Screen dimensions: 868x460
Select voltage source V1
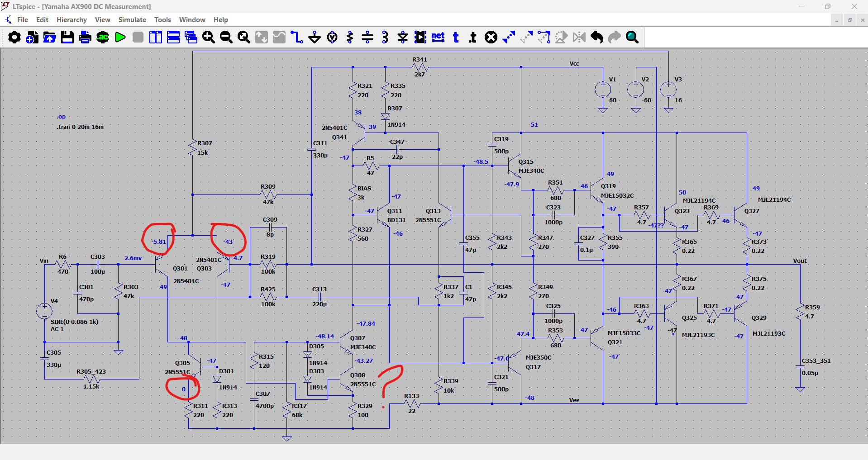tap(603, 89)
